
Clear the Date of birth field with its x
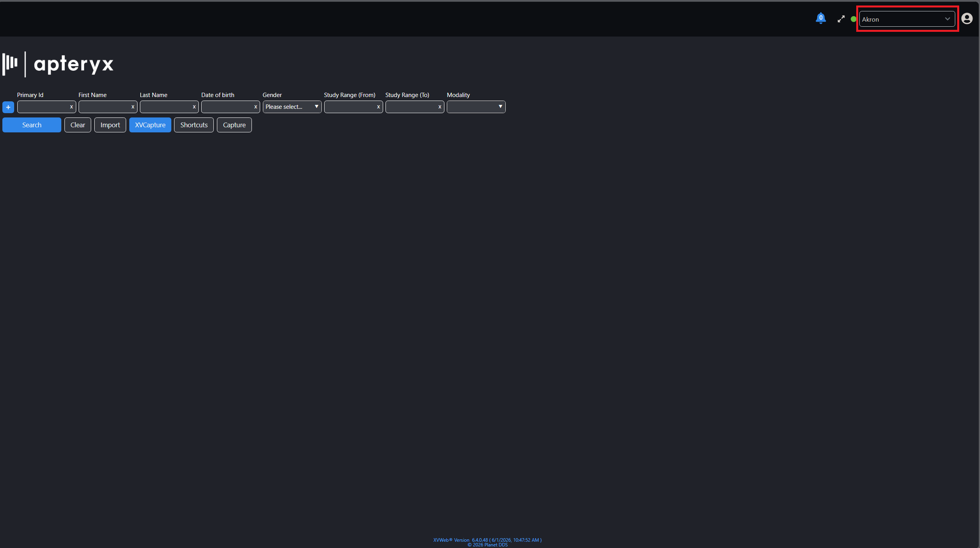[255, 106]
